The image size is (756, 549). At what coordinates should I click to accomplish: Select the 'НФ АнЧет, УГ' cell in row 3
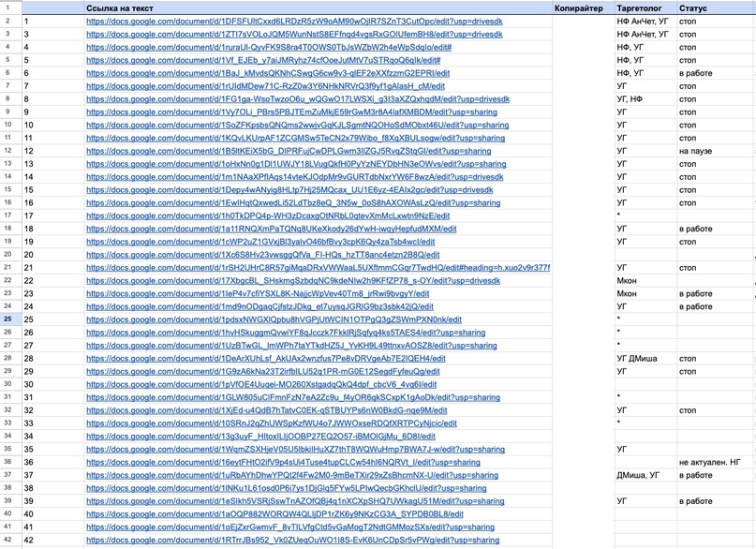pyautogui.click(x=645, y=35)
